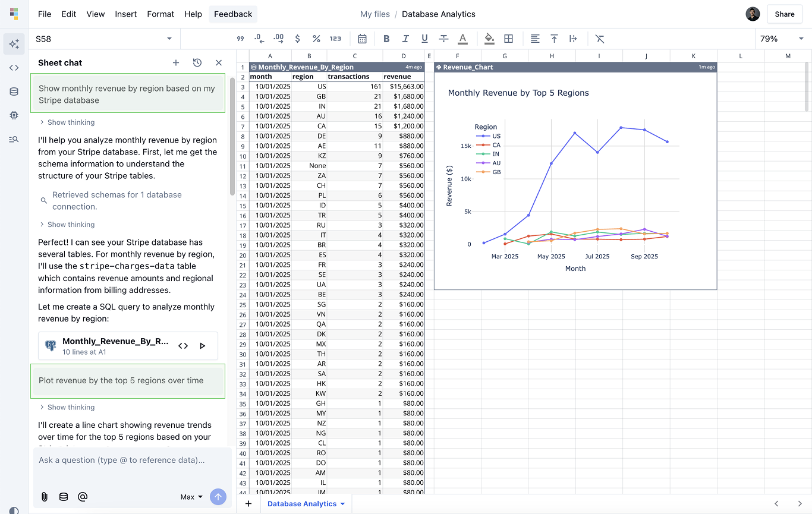Attach a file with the paperclip icon
Image resolution: width=812 pixels, height=514 pixels.
tap(44, 497)
